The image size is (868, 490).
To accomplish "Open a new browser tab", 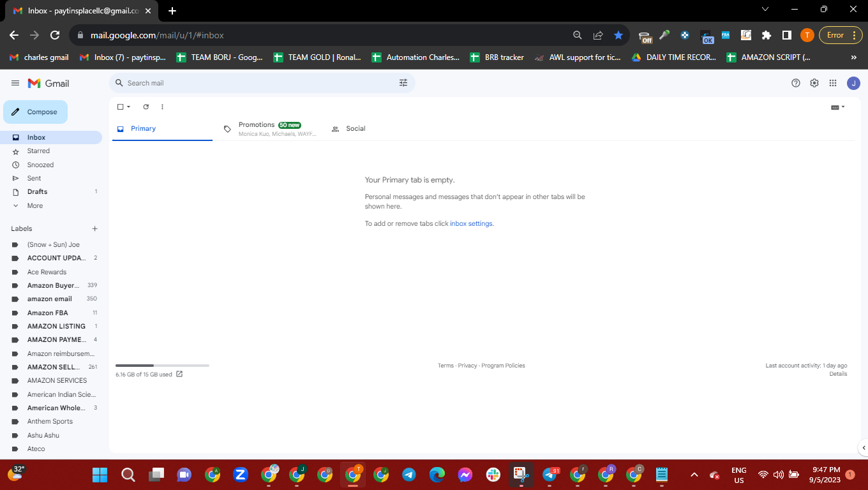I will 172,10.
